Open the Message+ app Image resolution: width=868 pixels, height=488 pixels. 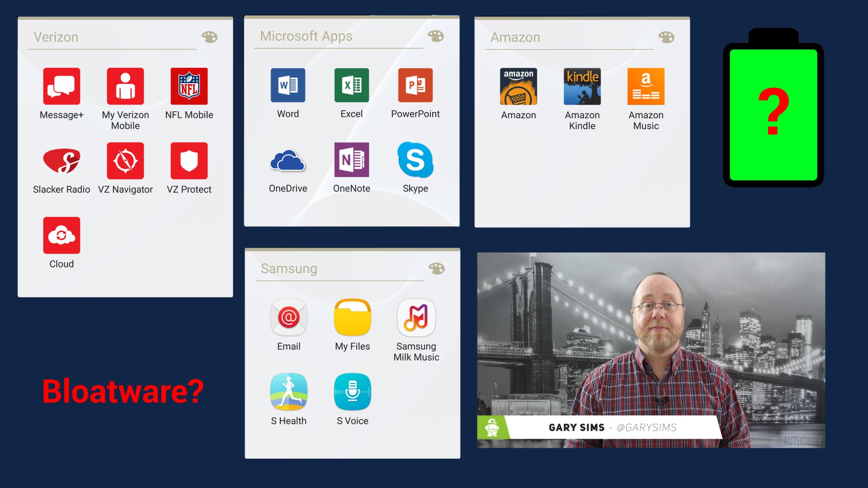pos(61,86)
